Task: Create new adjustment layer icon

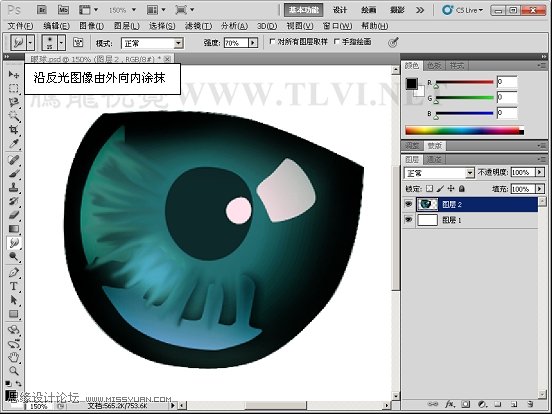Action: point(482,404)
